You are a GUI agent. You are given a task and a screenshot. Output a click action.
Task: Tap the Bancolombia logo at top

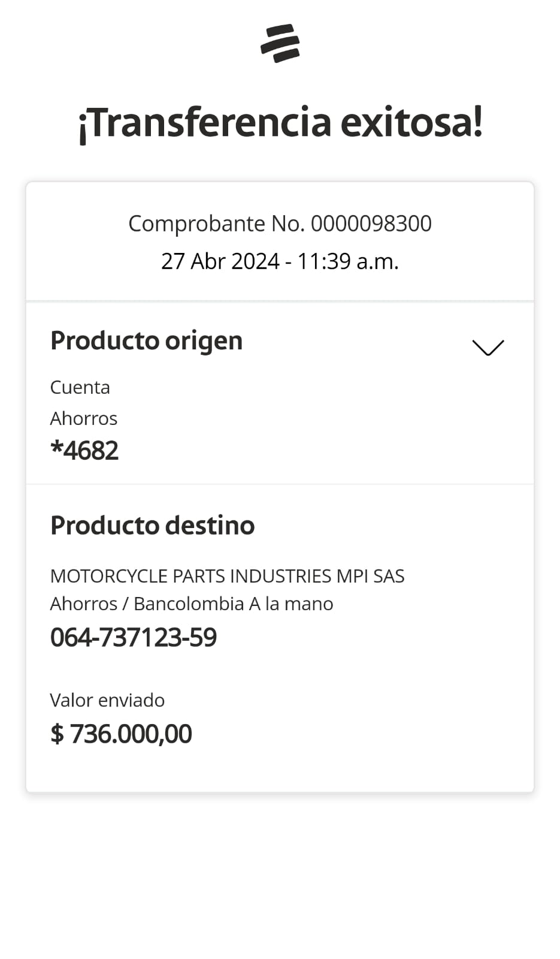(x=280, y=43)
